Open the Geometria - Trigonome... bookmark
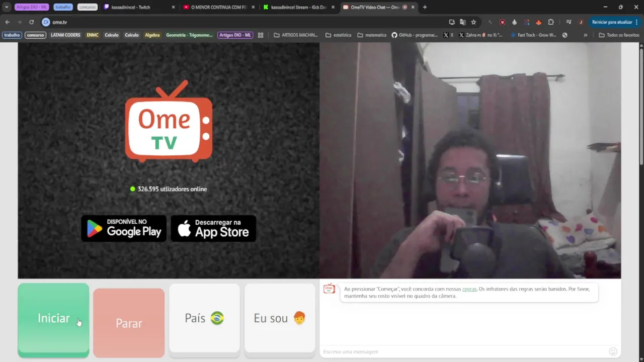 coord(189,35)
